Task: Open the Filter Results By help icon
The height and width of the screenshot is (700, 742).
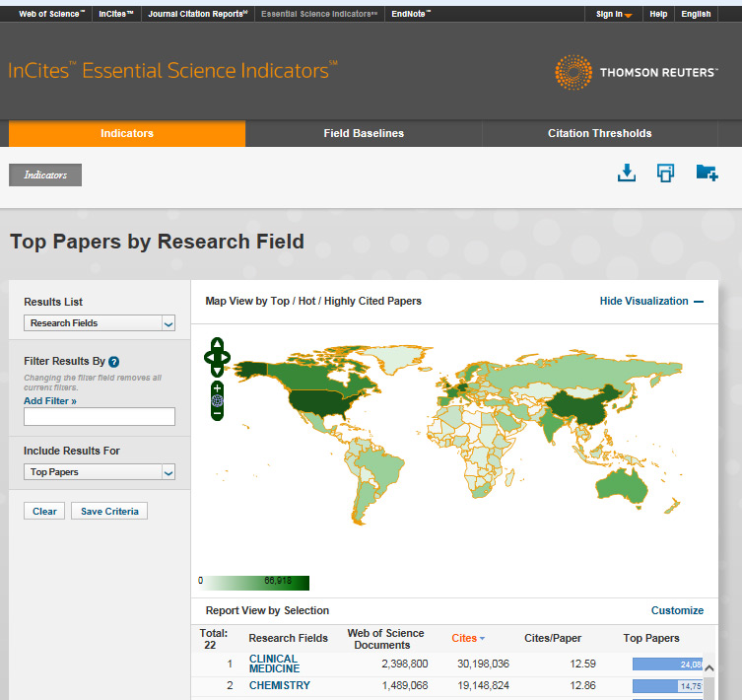Action: click(113, 362)
